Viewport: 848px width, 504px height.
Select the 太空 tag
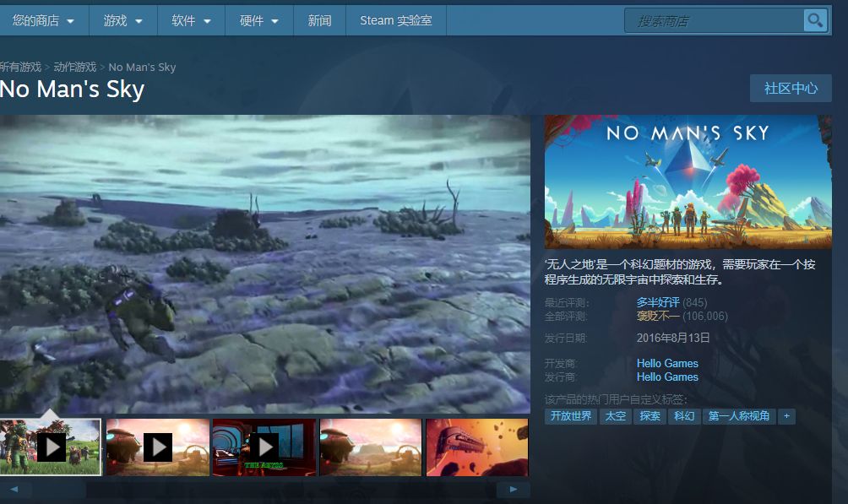coord(616,416)
